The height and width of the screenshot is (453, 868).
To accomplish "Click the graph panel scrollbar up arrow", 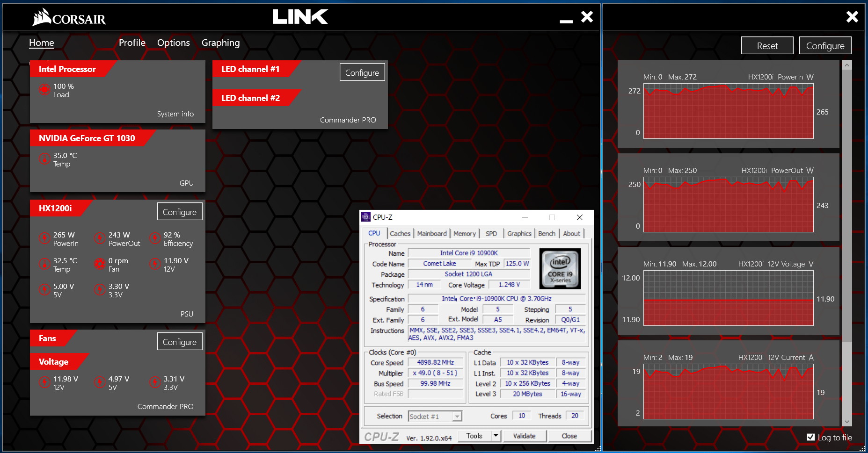I will (x=847, y=65).
